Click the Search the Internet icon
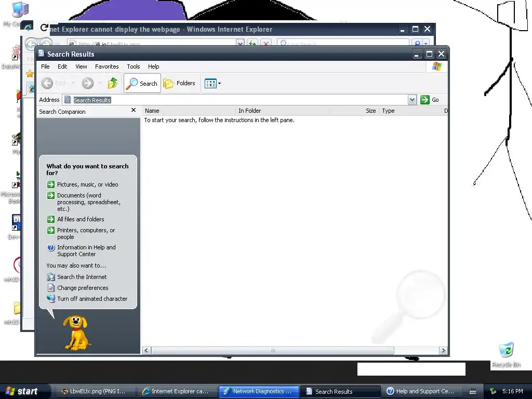 click(51, 277)
